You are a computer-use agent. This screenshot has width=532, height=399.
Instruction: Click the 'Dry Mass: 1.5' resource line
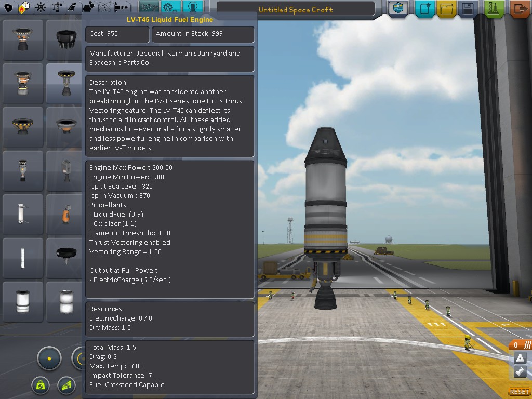click(x=110, y=328)
